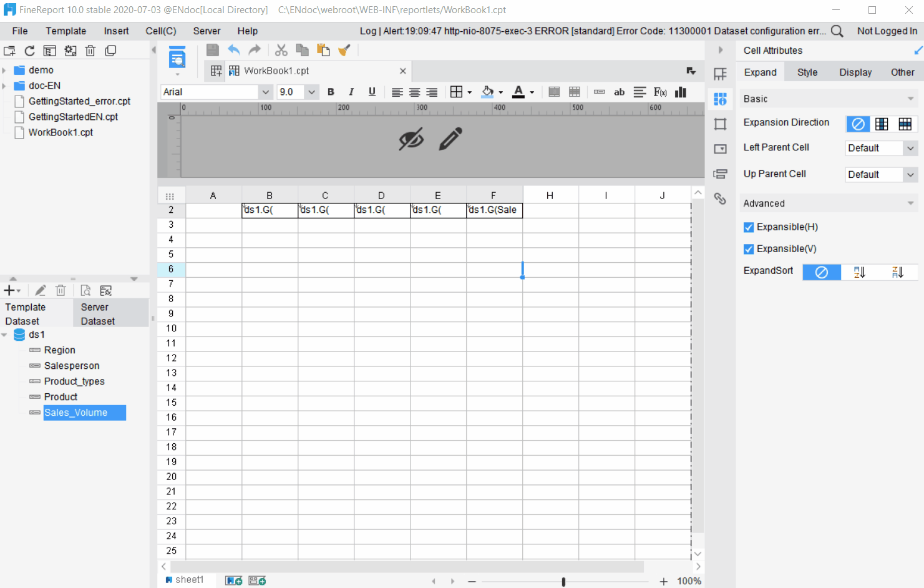Viewport: 924px width, 588px height.
Task: Expand the demo folder
Action: click(4, 71)
